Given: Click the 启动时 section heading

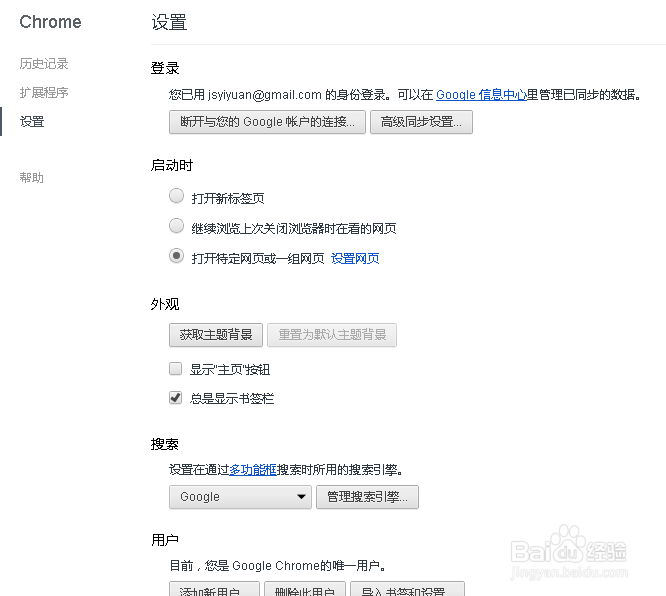Looking at the screenshot, I should click(172, 165).
